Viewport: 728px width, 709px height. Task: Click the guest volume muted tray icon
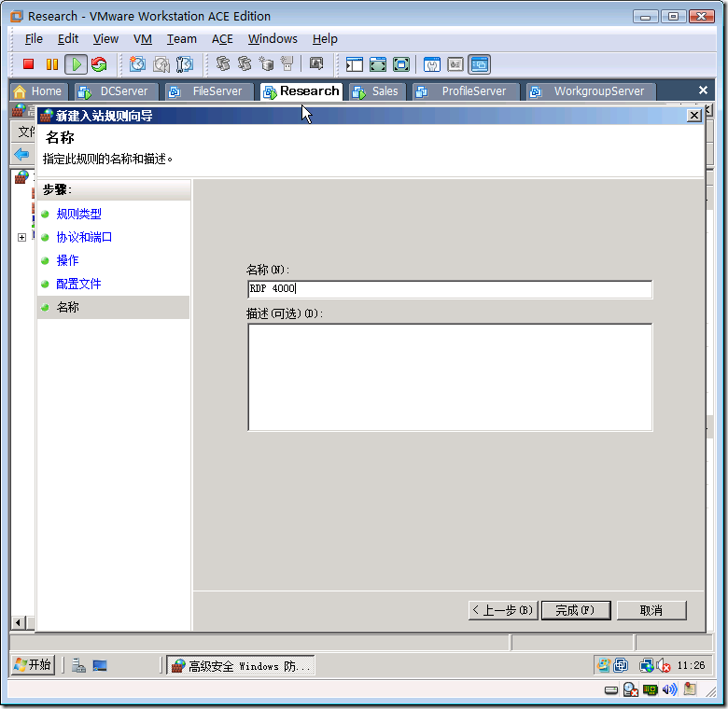[664, 666]
